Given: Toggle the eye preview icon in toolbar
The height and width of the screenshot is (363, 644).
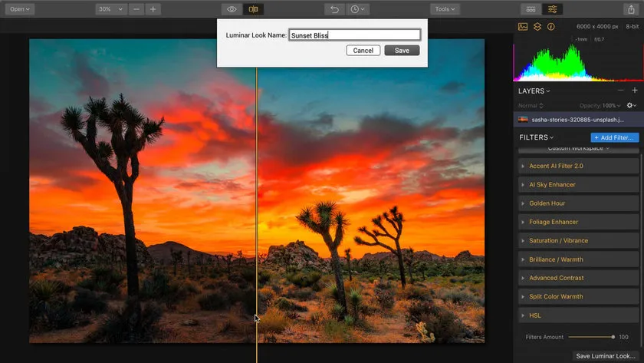Looking at the screenshot, I should tap(232, 9).
